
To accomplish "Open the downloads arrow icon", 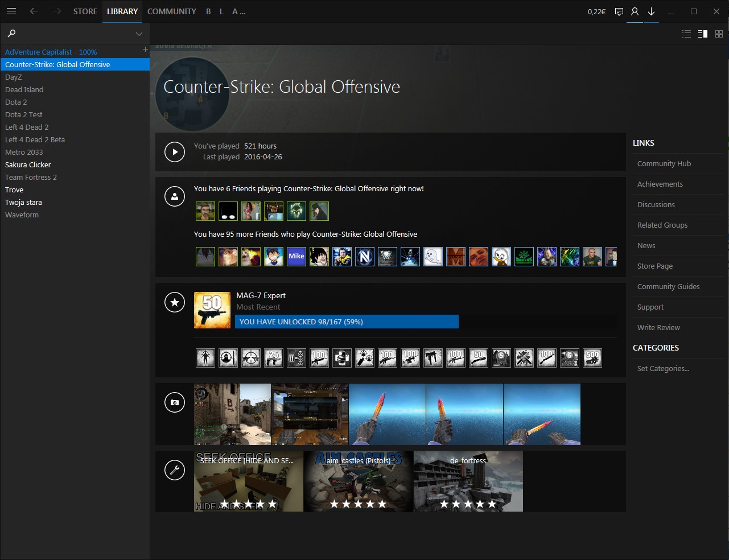I will [652, 11].
